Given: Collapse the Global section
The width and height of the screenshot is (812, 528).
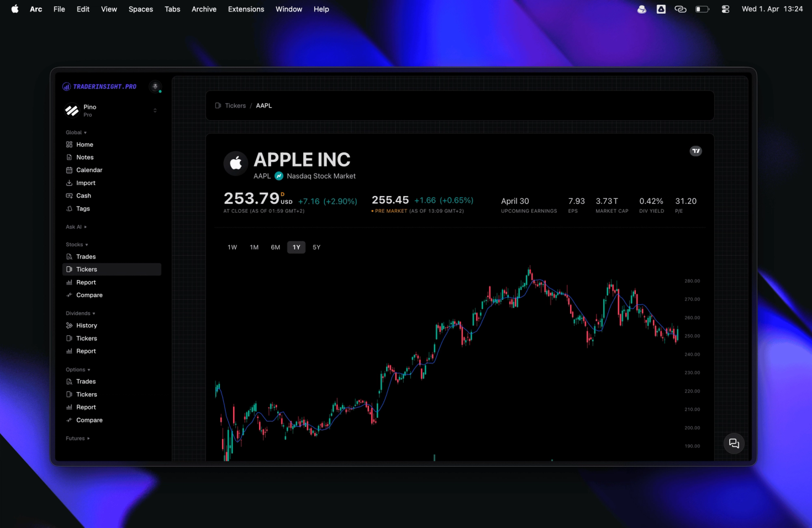Looking at the screenshot, I should (x=76, y=132).
